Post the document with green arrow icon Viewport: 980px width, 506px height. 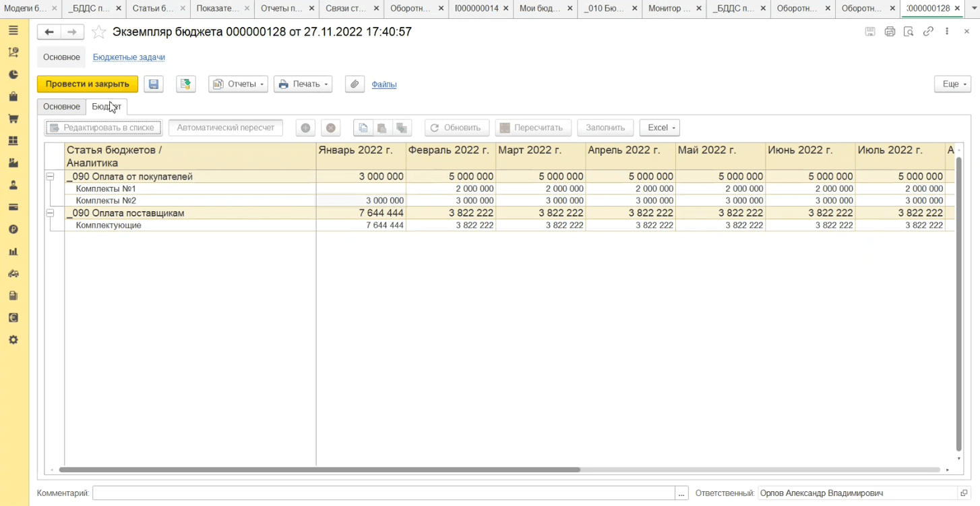(186, 84)
